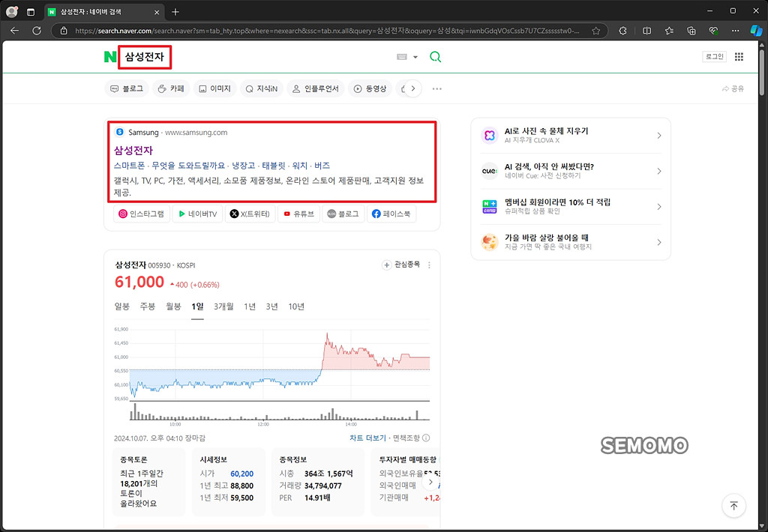
Task: Open the 스마트폰 sublink
Action: (129, 166)
